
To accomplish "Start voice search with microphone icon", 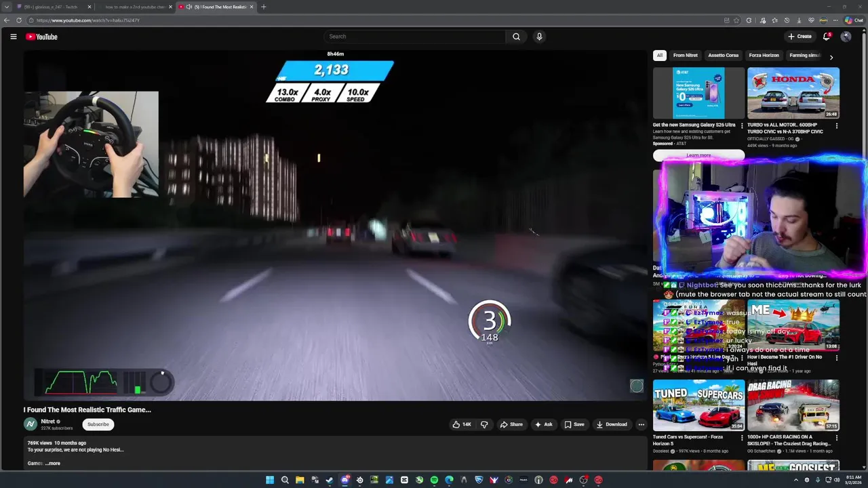I will (539, 37).
